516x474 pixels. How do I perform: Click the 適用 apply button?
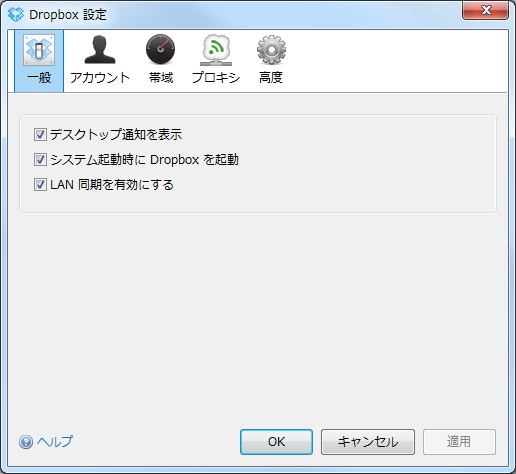coord(459,442)
